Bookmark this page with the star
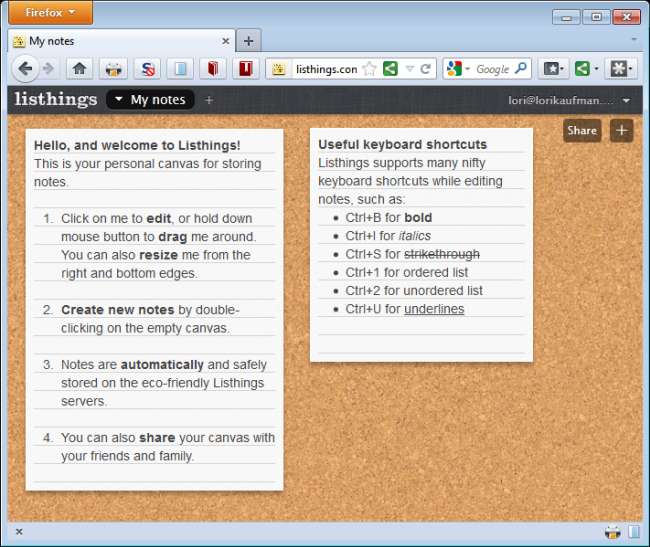Viewport: 650px width, 547px height. (x=369, y=69)
